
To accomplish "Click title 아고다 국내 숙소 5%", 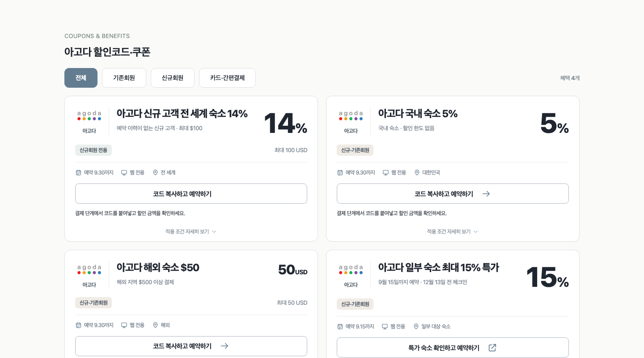I will click(418, 114).
